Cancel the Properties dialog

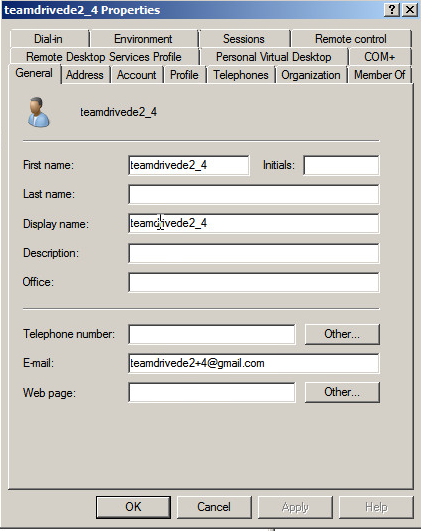tap(214, 507)
